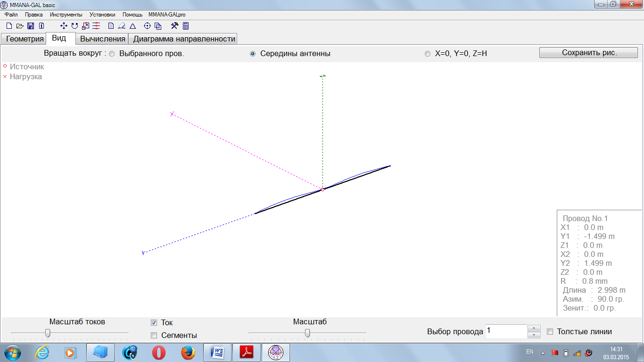Screen dimensions: 644x362
Task: Open Windows Media Player taskbar icon
Action: pos(71,352)
